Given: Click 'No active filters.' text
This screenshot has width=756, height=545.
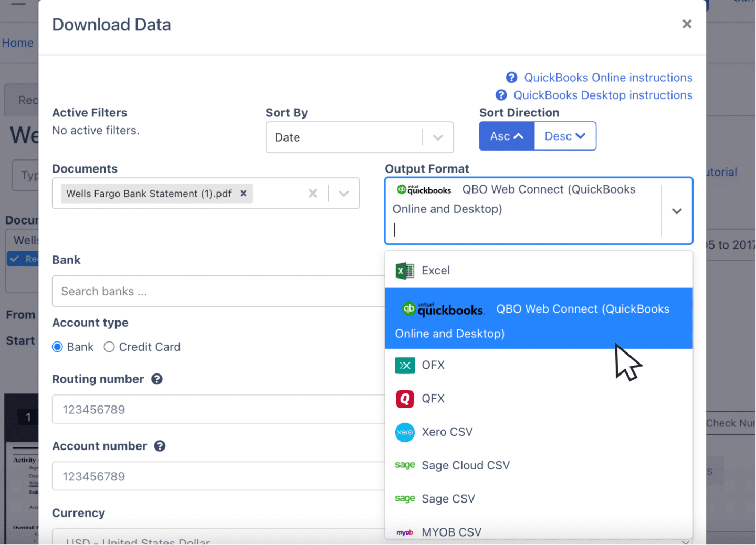Looking at the screenshot, I should click(x=96, y=131).
